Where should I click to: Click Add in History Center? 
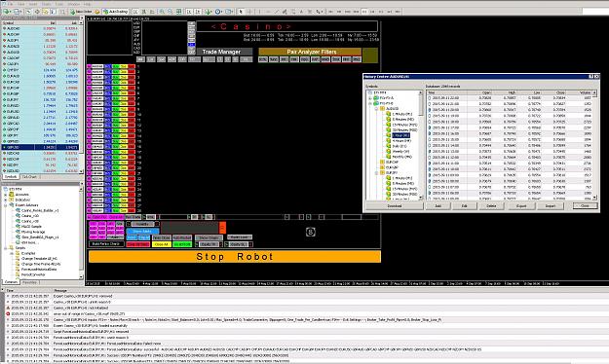click(438, 206)
